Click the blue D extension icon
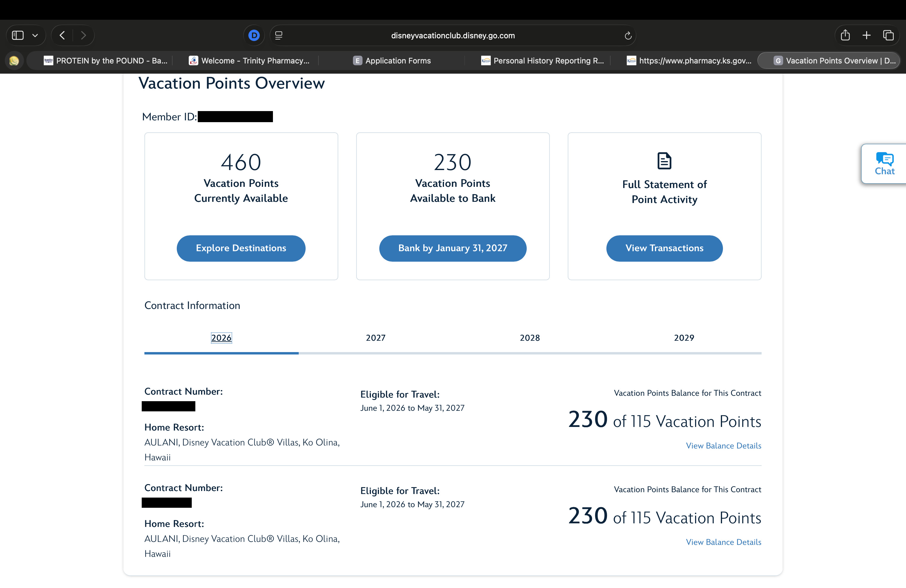This screenshot has height=588, width=906. pos(254,35)
